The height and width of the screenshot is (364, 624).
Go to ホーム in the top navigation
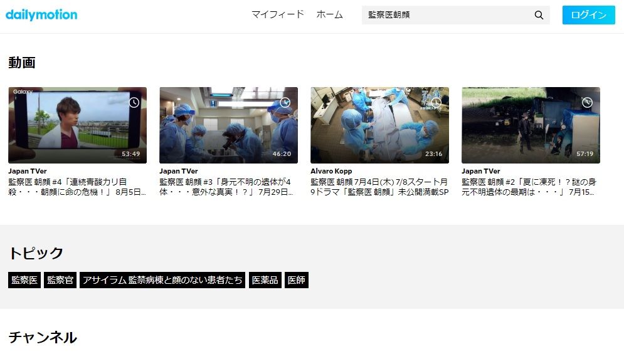click(x=329, y=14)
